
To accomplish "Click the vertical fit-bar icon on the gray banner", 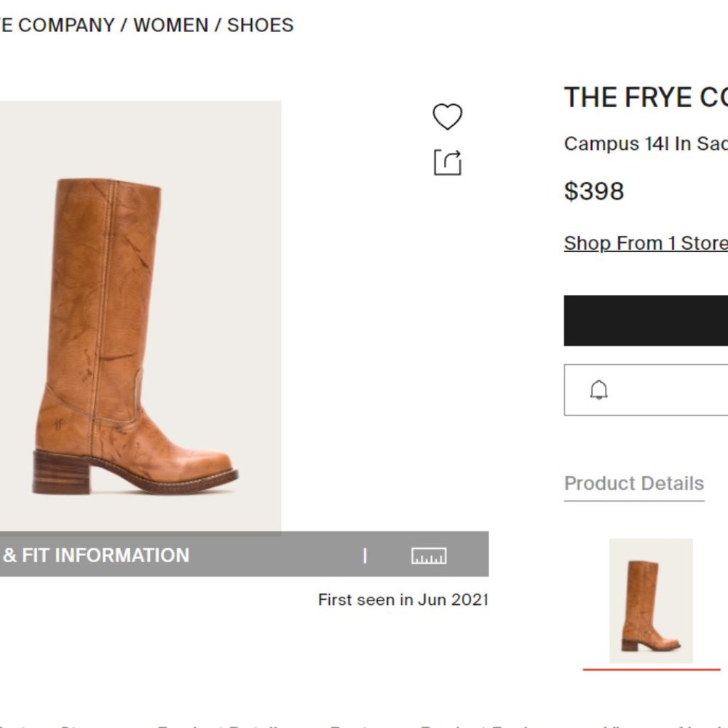I will tap(365, 554).
